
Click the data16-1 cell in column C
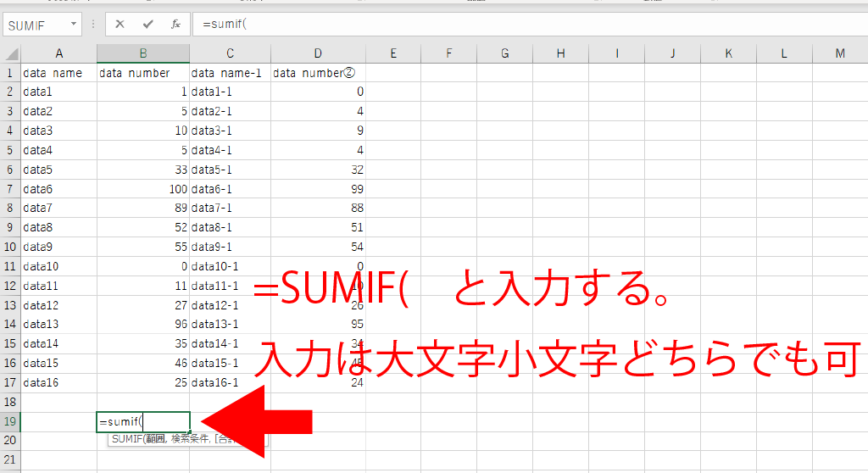point(230,382)
